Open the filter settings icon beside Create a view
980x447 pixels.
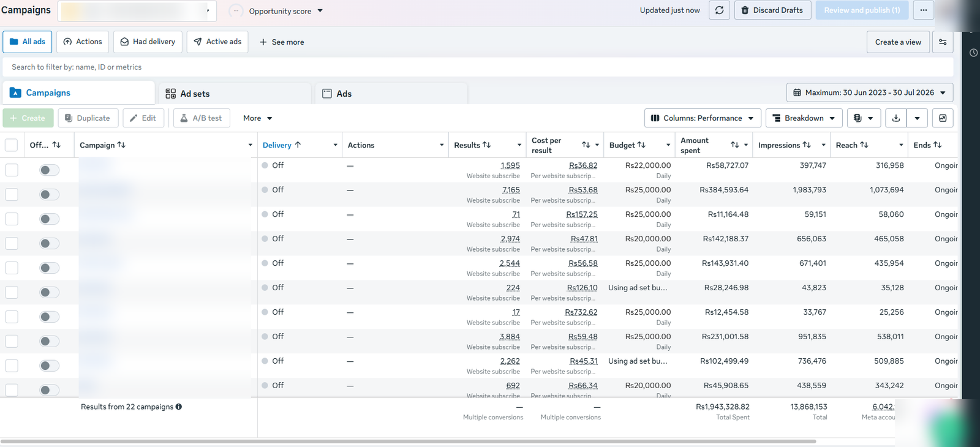point(943,42)
